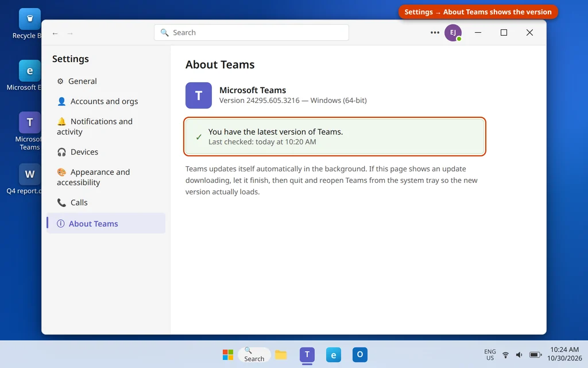
Task: Go forward using the right arrow
Action: [x=70, y=33]
